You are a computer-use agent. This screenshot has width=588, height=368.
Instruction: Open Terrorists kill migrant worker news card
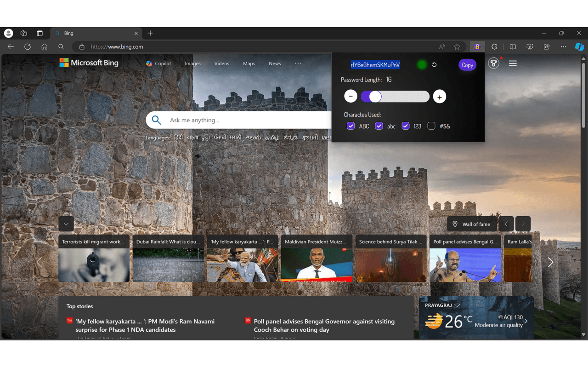coord(94,259)
